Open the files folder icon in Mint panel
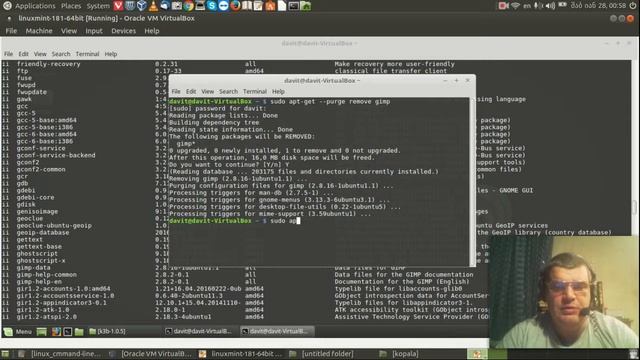The width and height of the screenshot is (640, 360). coord(79,331)
